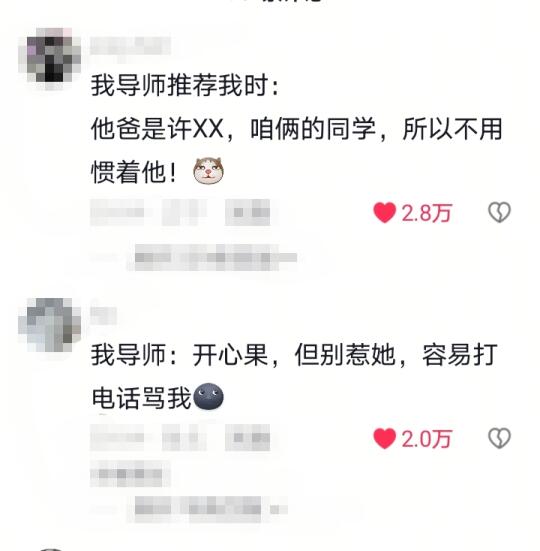
Task: Click blurred reply button under first comment
Action: pyautogui.click(x=247, y=212)
